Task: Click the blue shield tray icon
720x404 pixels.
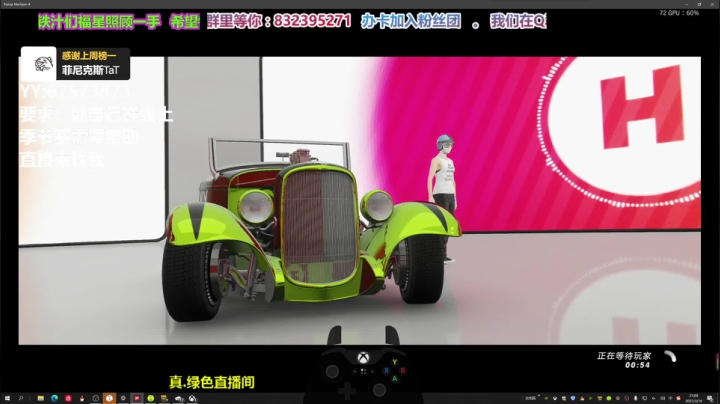Action: [x=573, y=398]
